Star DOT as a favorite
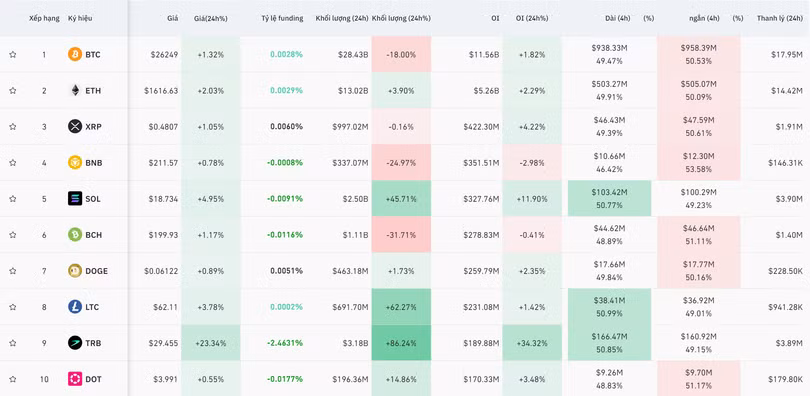This screenshot has width=810, height=396. (x=13, y=379)
